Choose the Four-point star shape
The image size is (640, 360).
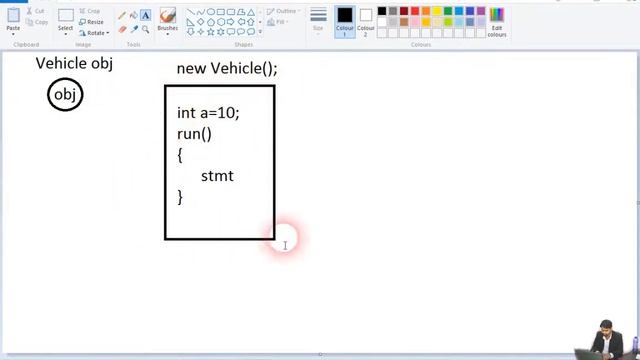point(200,32)
